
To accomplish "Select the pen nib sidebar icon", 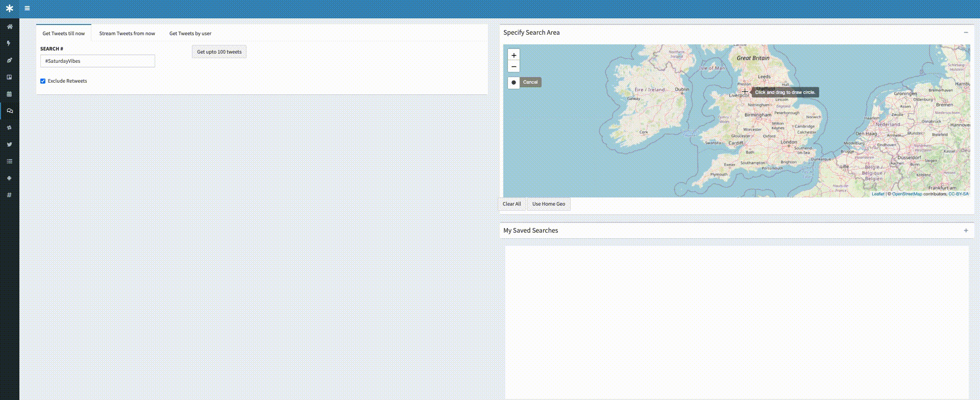I will [9, 60].
